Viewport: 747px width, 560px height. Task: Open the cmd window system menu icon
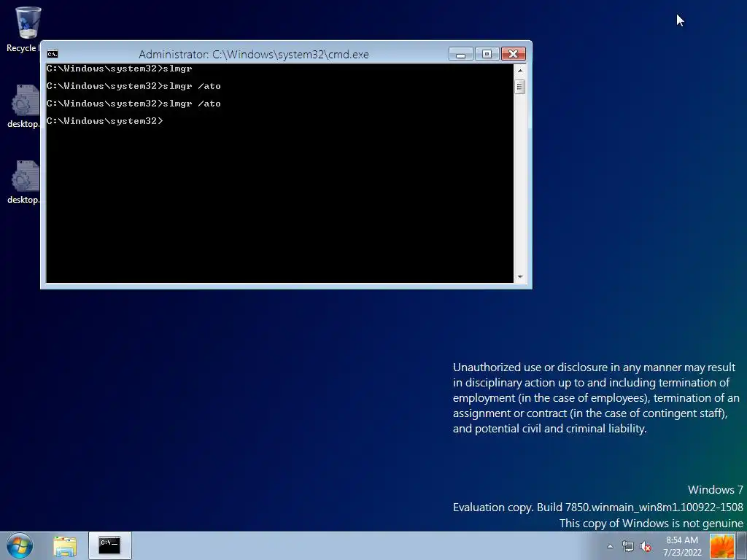tap(53, 54)
